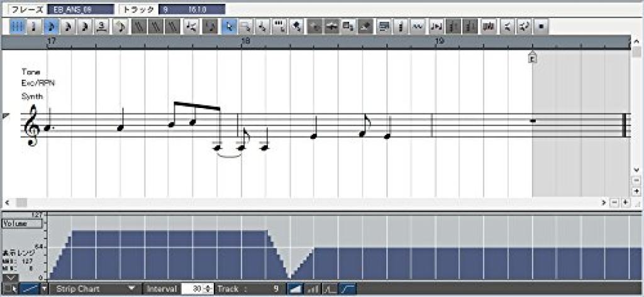
Task: Select the highlighted eighth note button
Action: [x=51, y=26]
